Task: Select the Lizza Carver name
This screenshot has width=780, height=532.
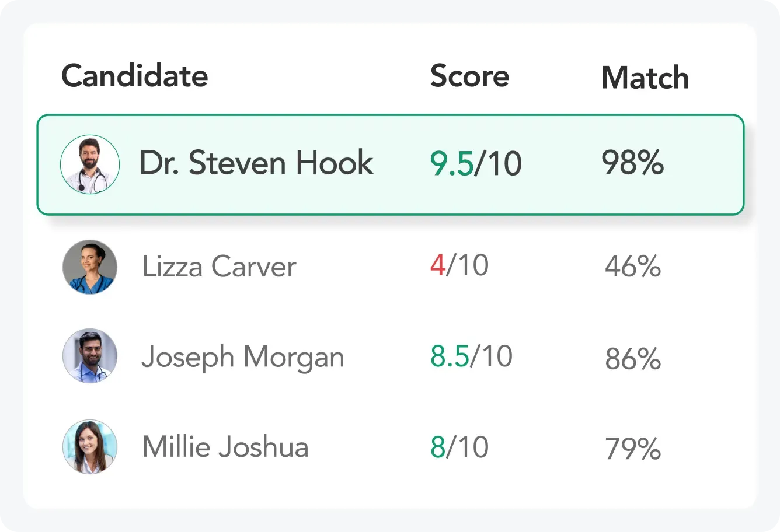Action: pyautogui.click(x=219, y=267)
